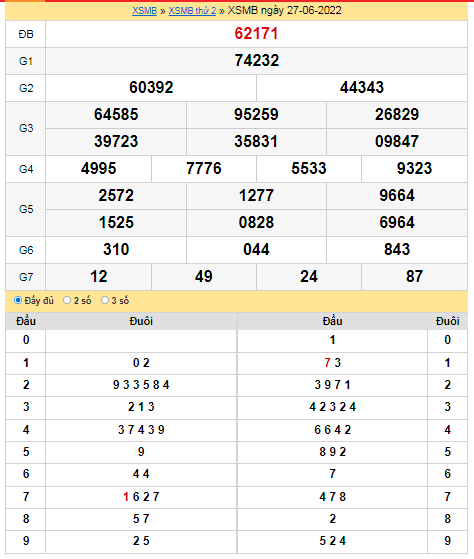The width and height of the screenshot is (474, 559).
Task: Click the G7 number 87
Action: pos(414,277)
